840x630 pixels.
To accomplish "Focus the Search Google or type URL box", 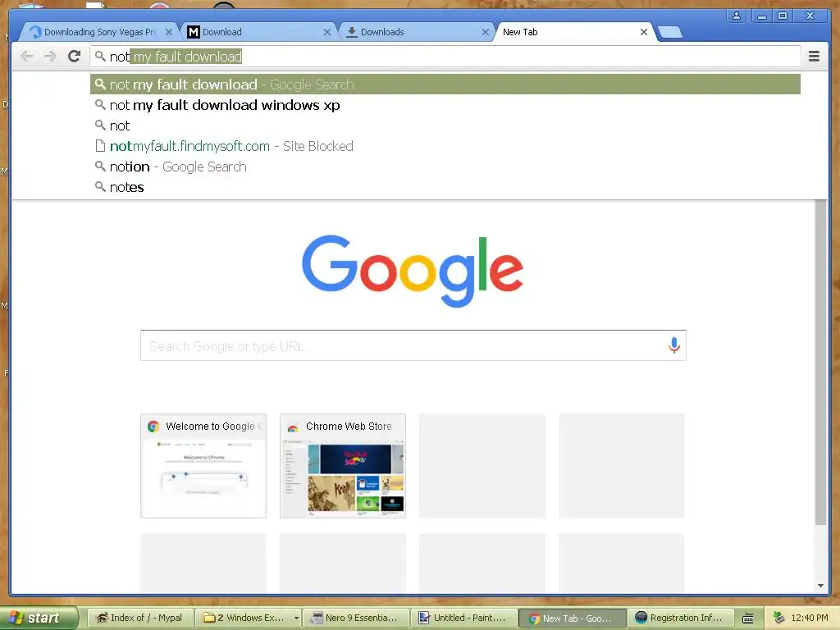I will (413, 345).
